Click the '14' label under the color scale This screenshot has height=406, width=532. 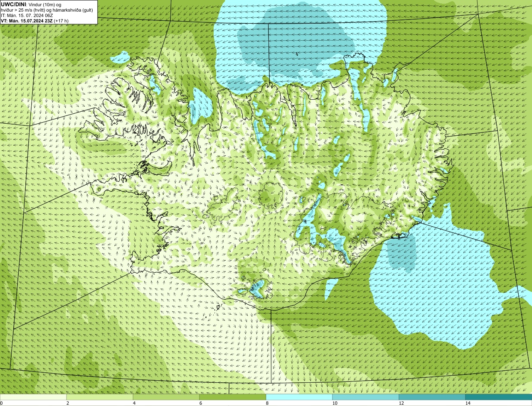tap(468, 403)
